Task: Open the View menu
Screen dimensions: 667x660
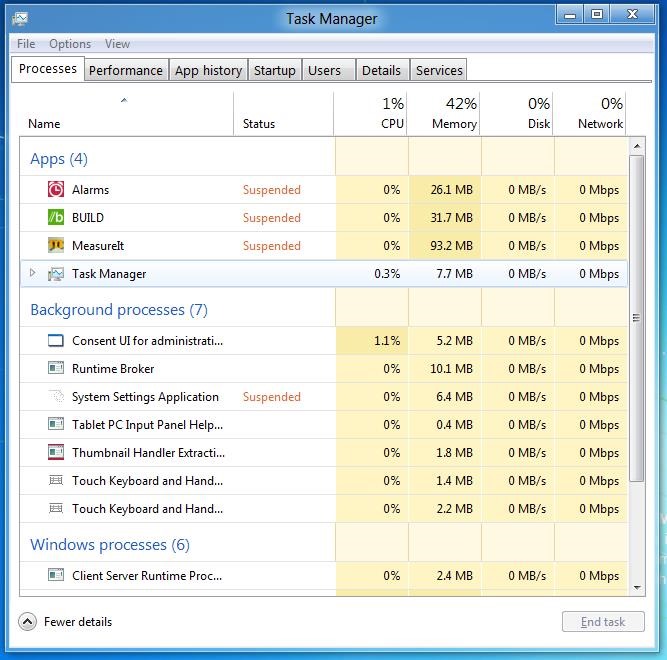Action: [117, 44]
